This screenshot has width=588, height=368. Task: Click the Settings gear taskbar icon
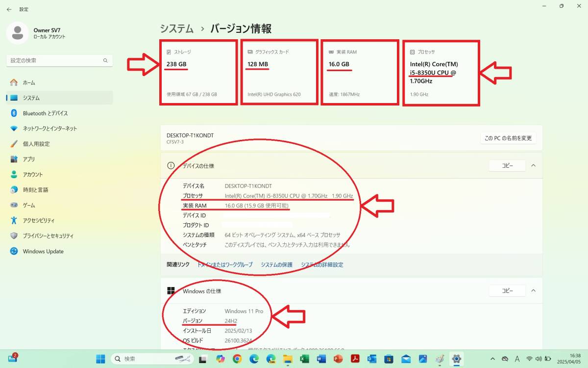pos(456,359)
